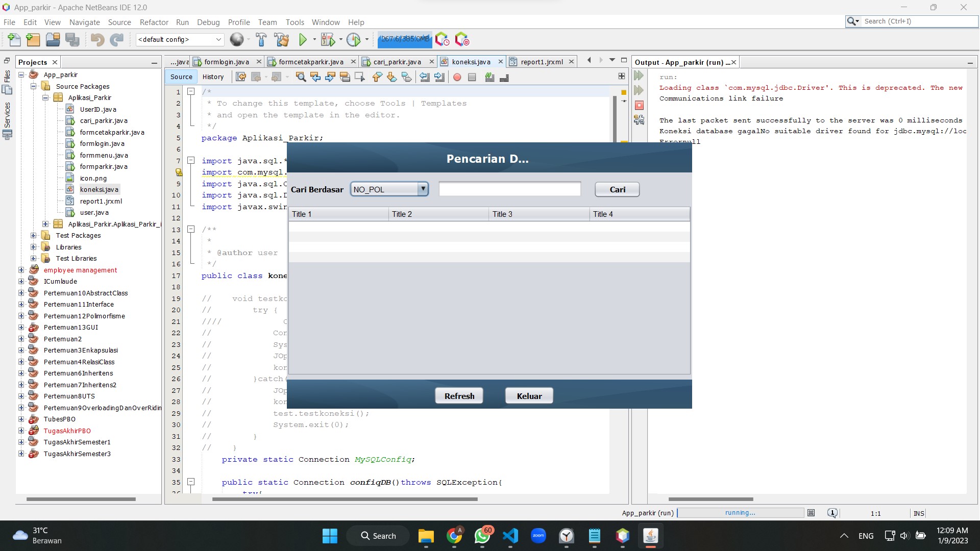Open the config dropdown showing default config

pyautogui.click(x=180, y=39)
